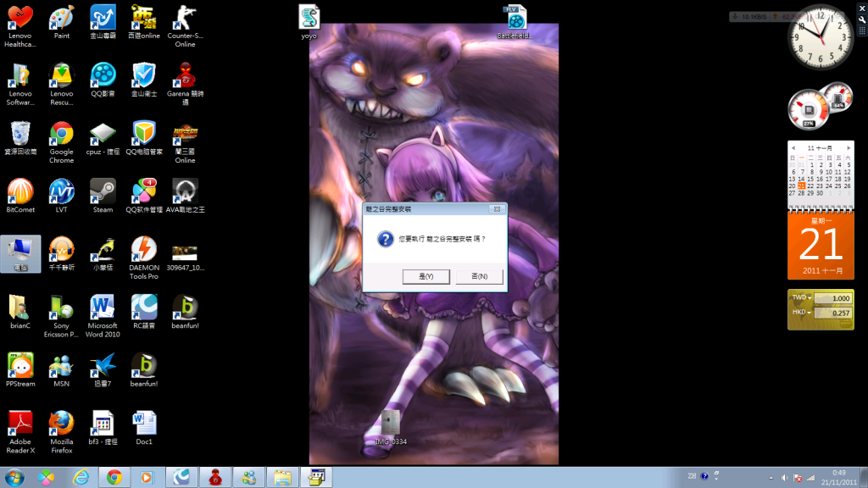868x488 pixels.
Task: Select the yoyo file icon
Action: (309, 22)
